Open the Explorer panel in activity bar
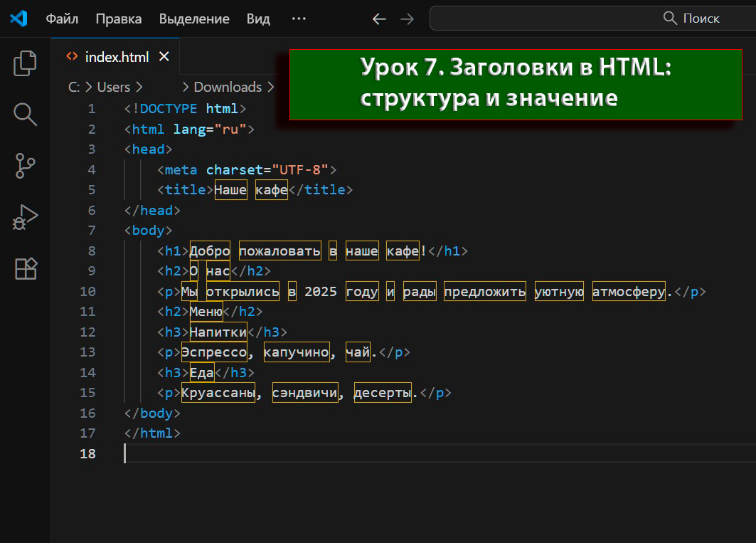Screen dimensions: 756x543 click(x=26, y=63)
